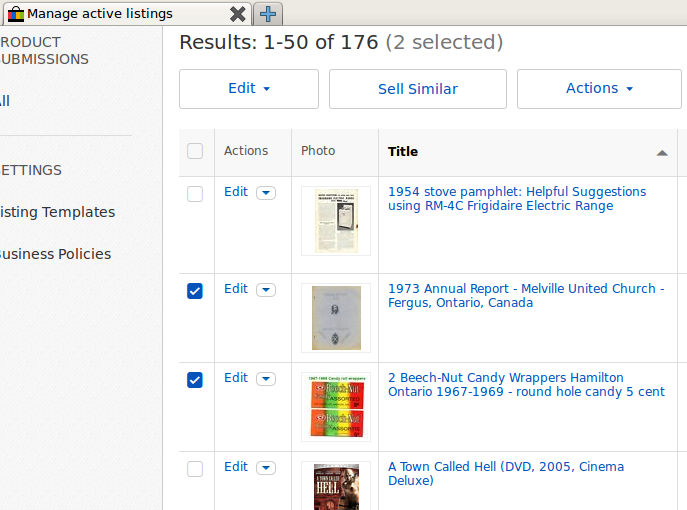Open the Frigidaire stove pamphlet thumbnail
687x510 pixels.
(x=336, y=220)
